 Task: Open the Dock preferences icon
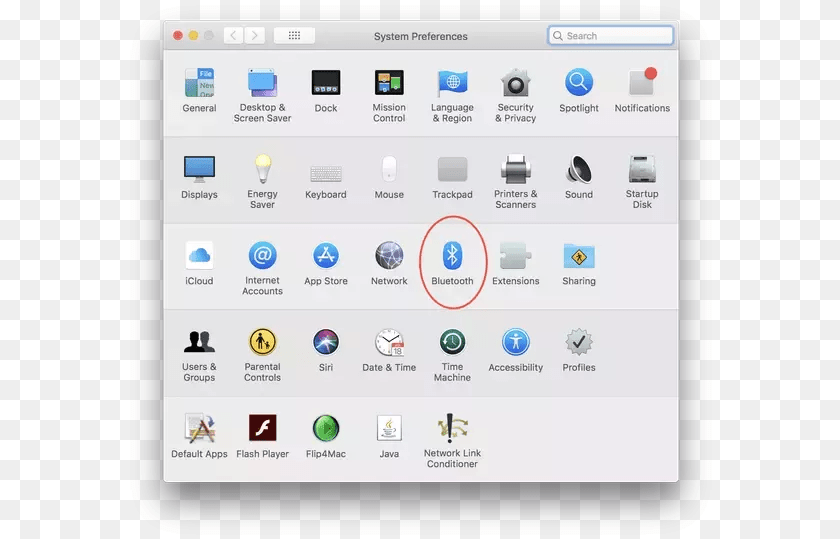[326, 83]
